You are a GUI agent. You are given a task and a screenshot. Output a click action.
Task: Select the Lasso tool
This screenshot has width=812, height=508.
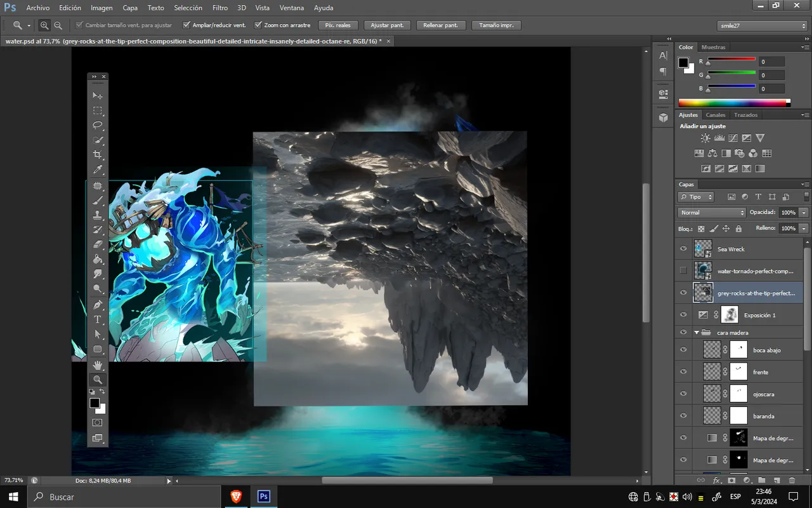tap(98, 125)
